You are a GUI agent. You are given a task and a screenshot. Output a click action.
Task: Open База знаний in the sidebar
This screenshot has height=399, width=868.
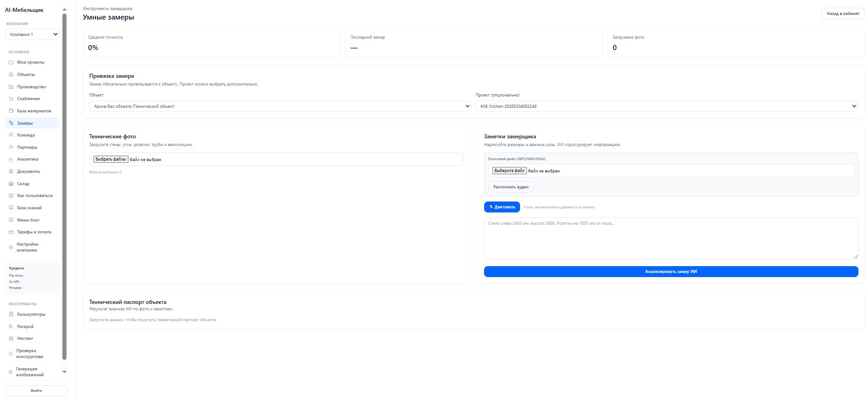(x=29, y=208)
